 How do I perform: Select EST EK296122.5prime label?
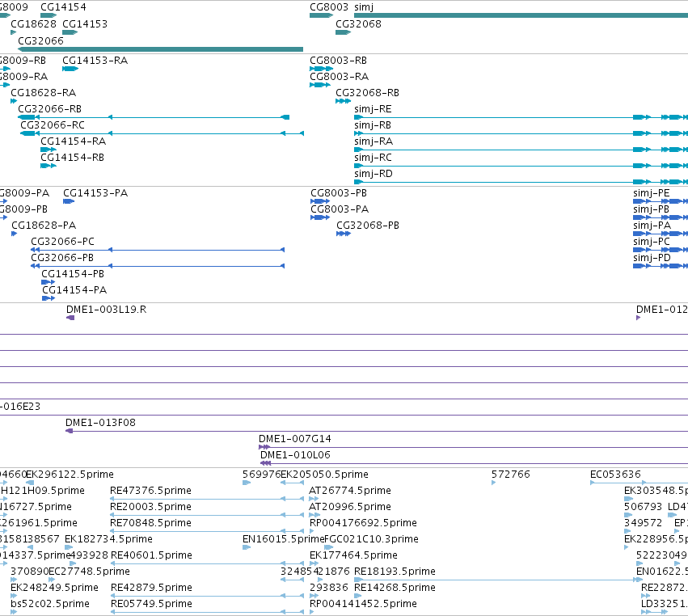[x=70, y=475]
